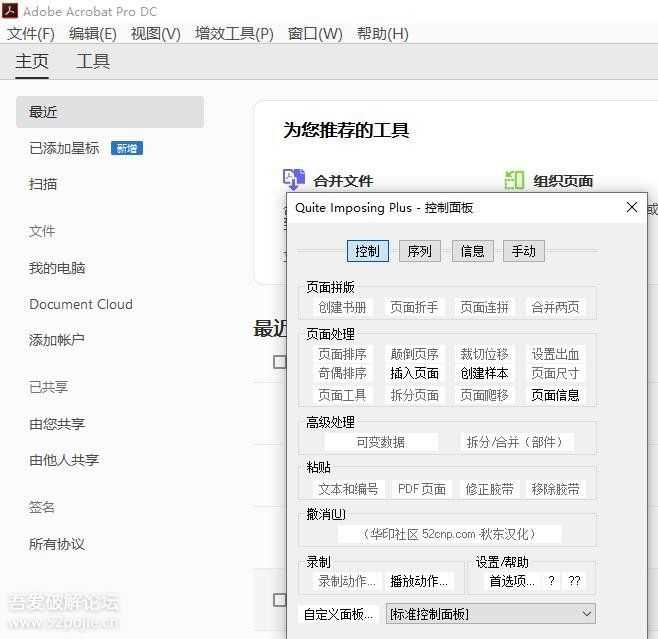The width and height of the screenshot is (658, 639).
Task: Click the 页面排序 button
Action: 342,354
